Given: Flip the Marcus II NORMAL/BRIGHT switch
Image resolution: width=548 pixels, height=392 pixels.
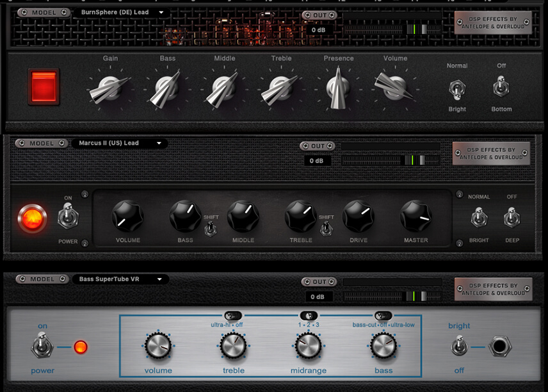Looking at the screenshot, I should pos(479,217).
